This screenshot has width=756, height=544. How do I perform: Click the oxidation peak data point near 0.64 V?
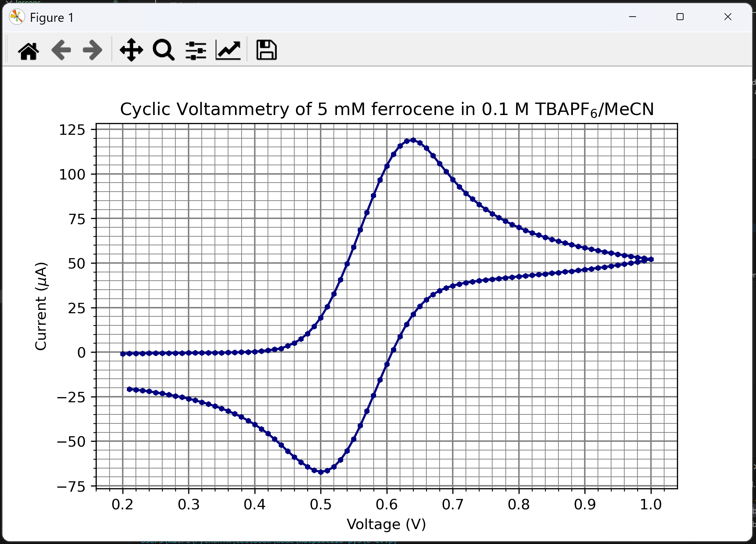click(x=413, y=140)
